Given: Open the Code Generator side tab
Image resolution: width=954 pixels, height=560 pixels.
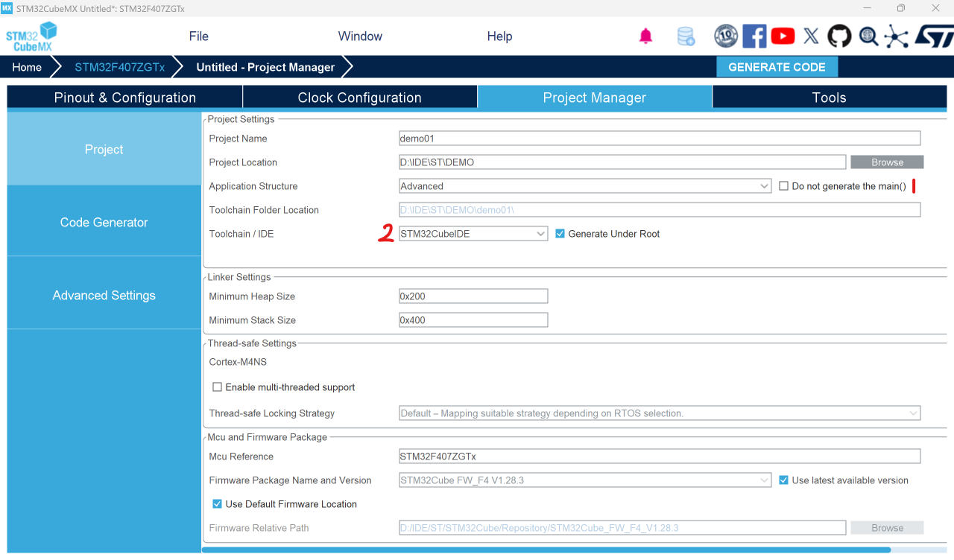Looking at the screenshot, I should click(104, 222).
